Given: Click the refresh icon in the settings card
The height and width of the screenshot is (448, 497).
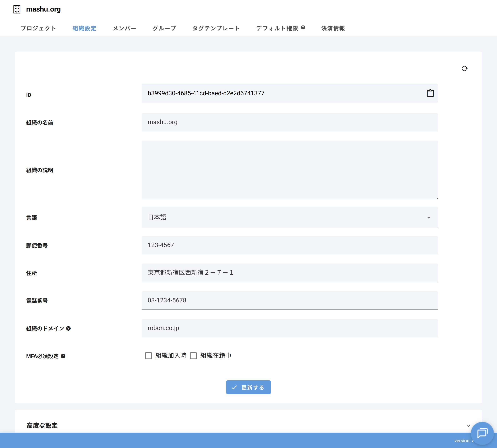Looking at the screenshot, I should [x=464, y=69].
